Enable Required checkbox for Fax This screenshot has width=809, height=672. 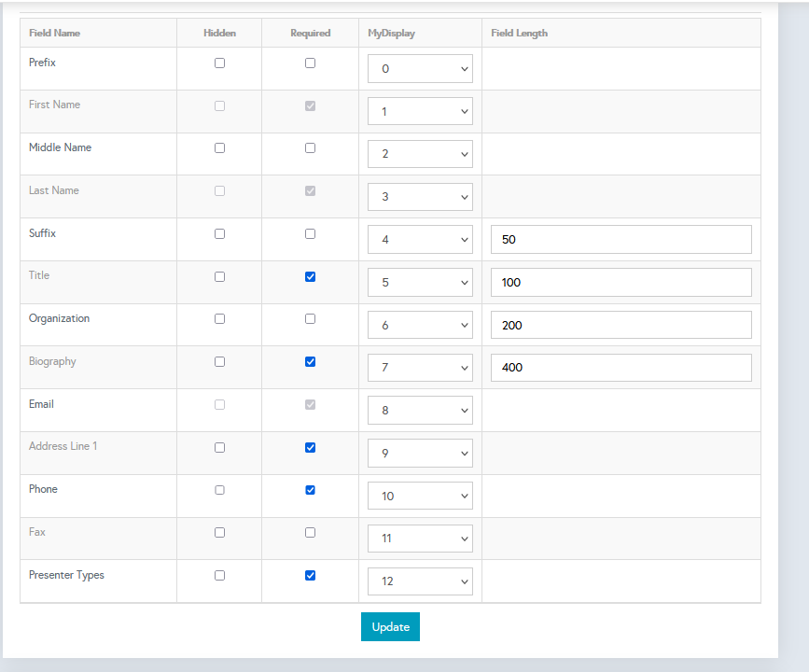coord(310,533)
